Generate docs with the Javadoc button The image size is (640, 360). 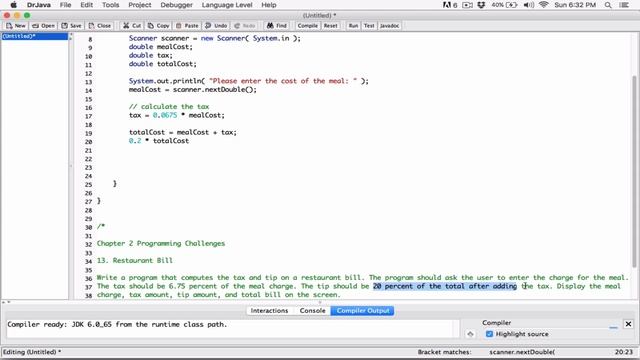pos(389,26)
